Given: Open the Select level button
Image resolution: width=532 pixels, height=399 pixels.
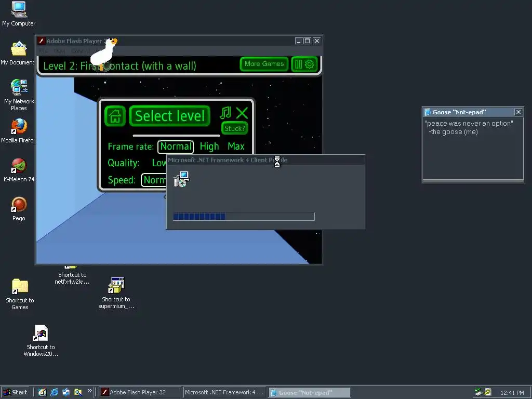Looking at the screenshot, I should 170,116.
